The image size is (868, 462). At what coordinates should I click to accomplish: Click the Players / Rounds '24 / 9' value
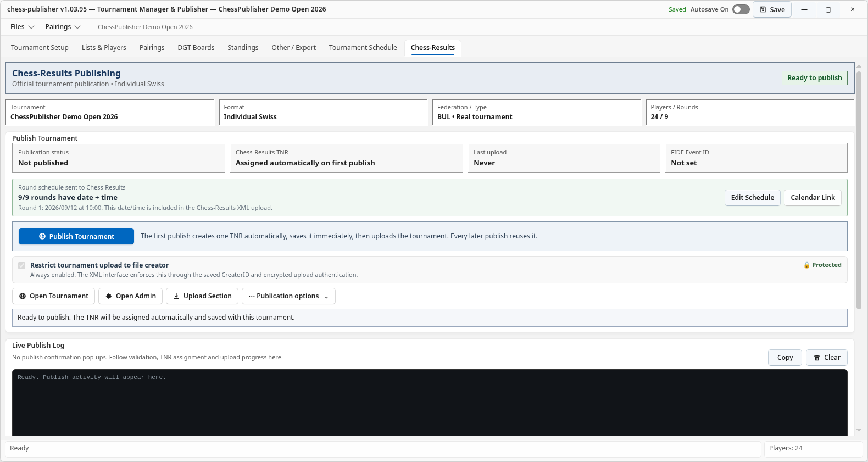point(659,117)
